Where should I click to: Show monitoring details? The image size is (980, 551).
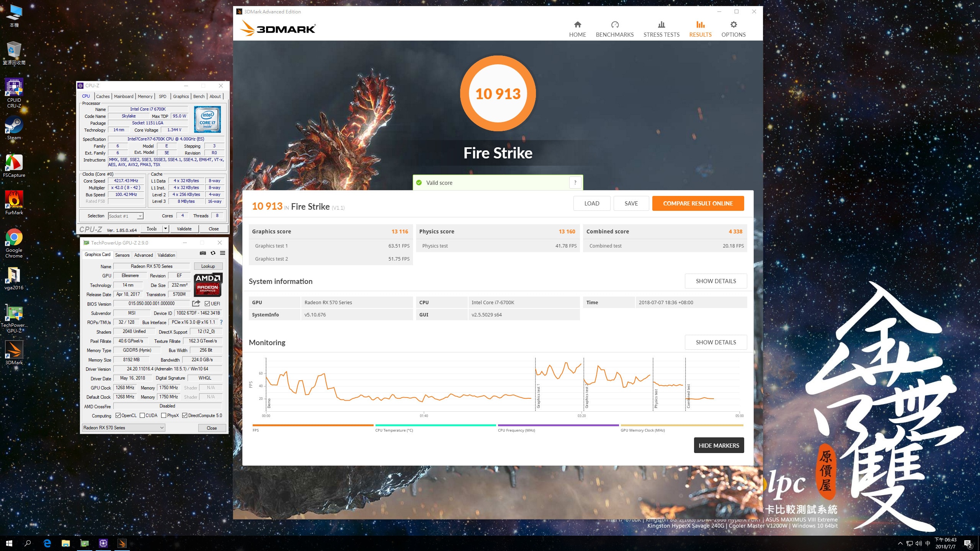pyautogui.click(x=716, y=342)
